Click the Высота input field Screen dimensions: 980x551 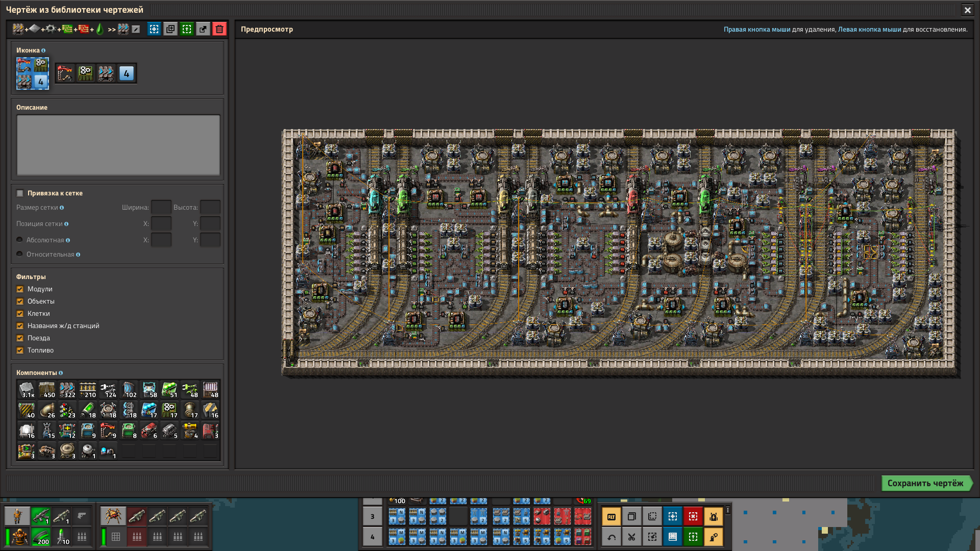coord(210,208)
